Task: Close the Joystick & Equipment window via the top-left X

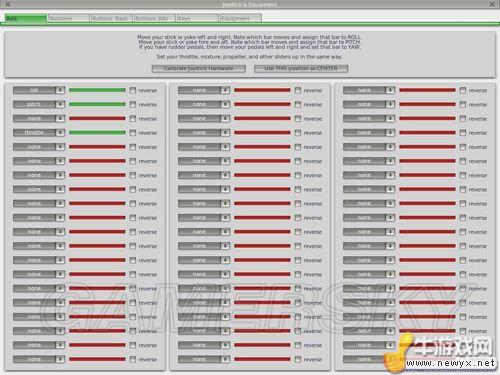Action: (8, 4)
